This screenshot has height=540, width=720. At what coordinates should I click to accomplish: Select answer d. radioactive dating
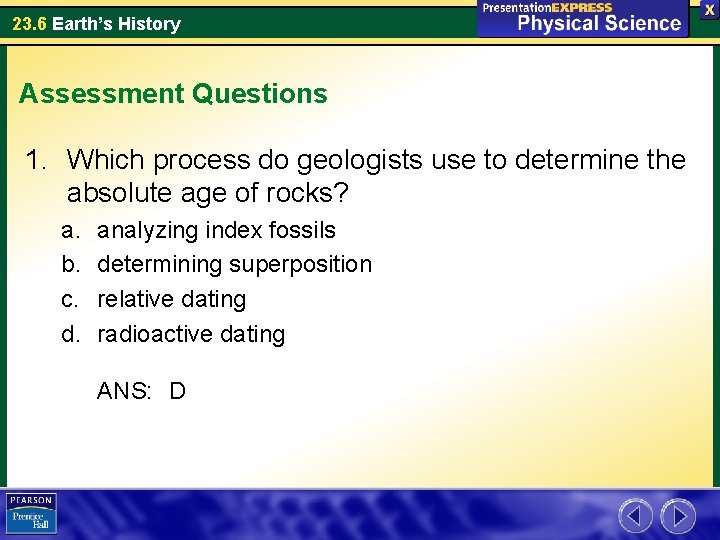pyautogui.click(x=173, y=334)
